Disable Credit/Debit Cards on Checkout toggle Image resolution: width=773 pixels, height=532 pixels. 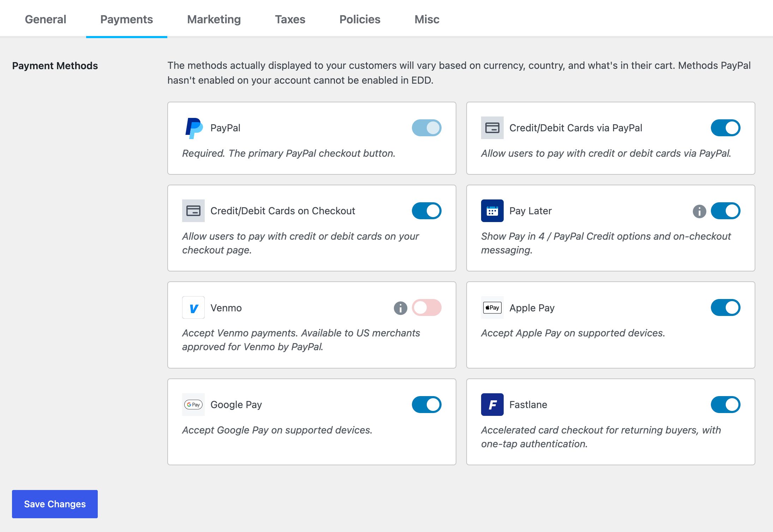[x=426, y=211]
